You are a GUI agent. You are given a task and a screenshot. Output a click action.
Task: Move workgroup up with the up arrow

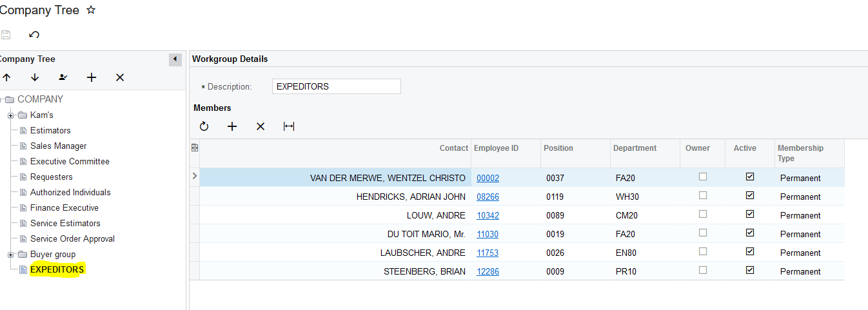point(6,77)
